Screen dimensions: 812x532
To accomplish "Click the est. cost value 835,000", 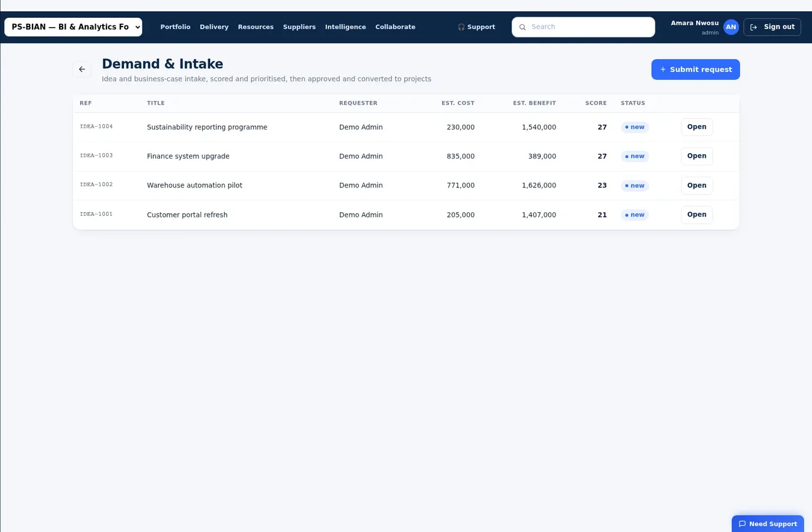I will [460, 156].
